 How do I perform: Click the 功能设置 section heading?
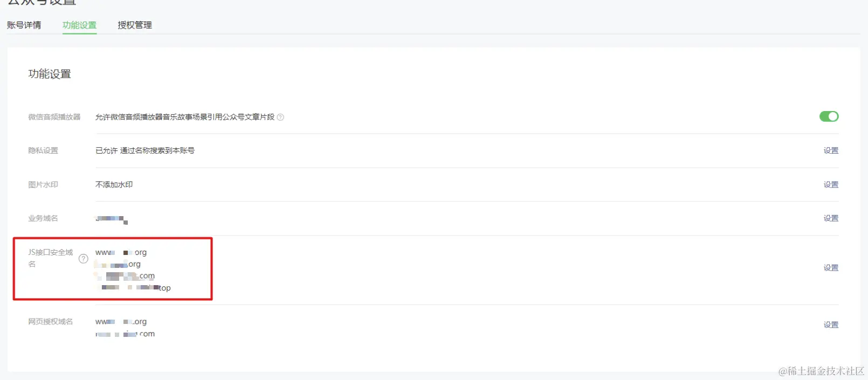50,74
